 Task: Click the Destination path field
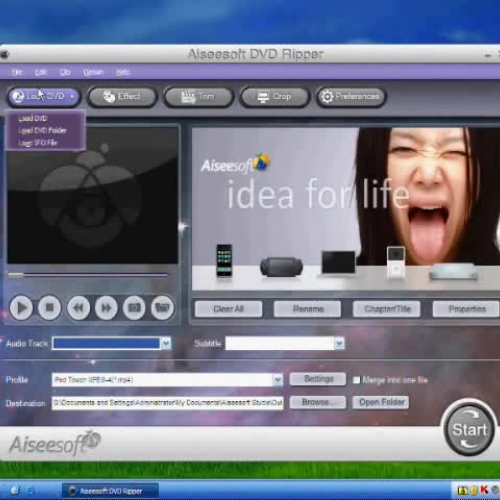pyautogui.click(x=168, y=403)
